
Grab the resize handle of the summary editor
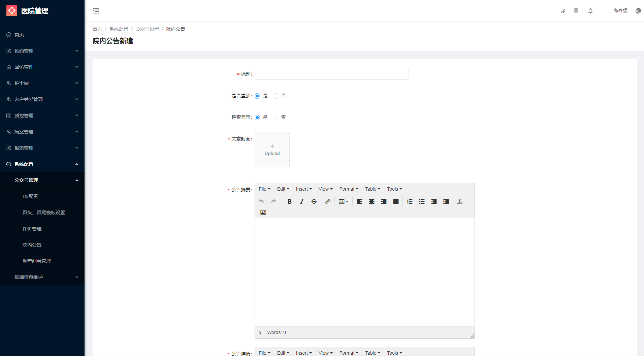pos(472,336)
